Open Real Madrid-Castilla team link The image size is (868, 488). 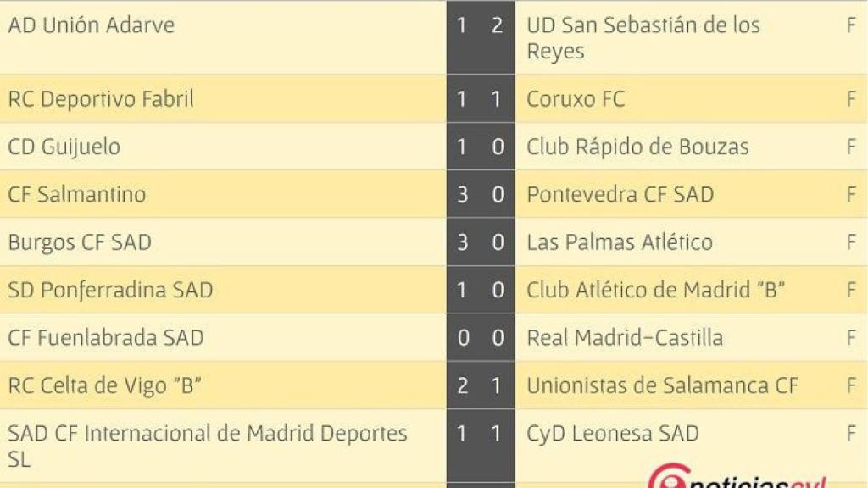[625, 338]
